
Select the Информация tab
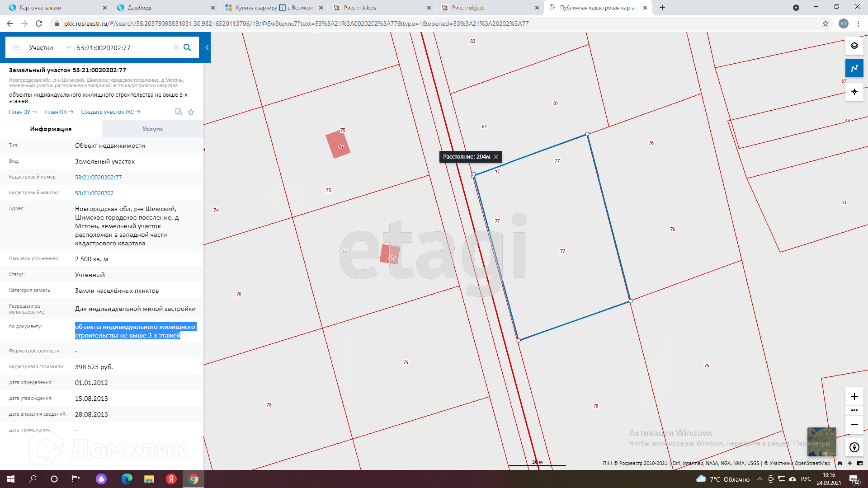[x=51, y=129]
